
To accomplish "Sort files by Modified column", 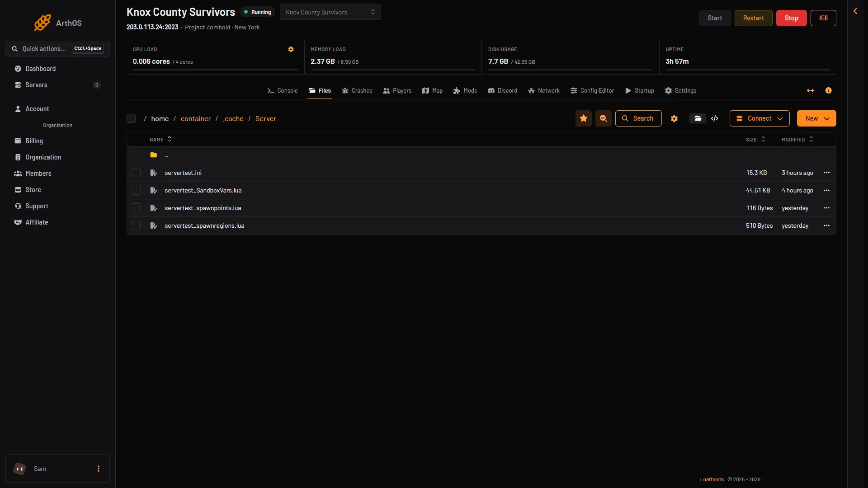I will point(797,140).
